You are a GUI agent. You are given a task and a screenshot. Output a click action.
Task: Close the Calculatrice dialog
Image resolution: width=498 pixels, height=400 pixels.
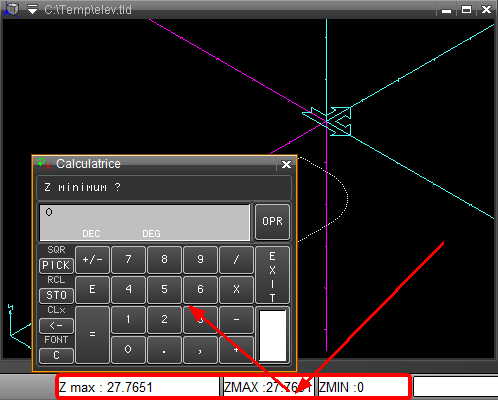[286, 164]
